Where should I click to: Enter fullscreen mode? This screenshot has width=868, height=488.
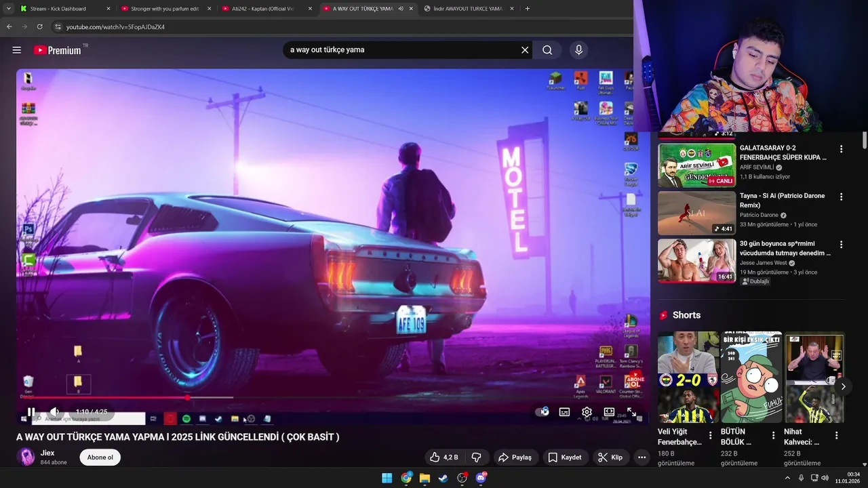point(631,411)
